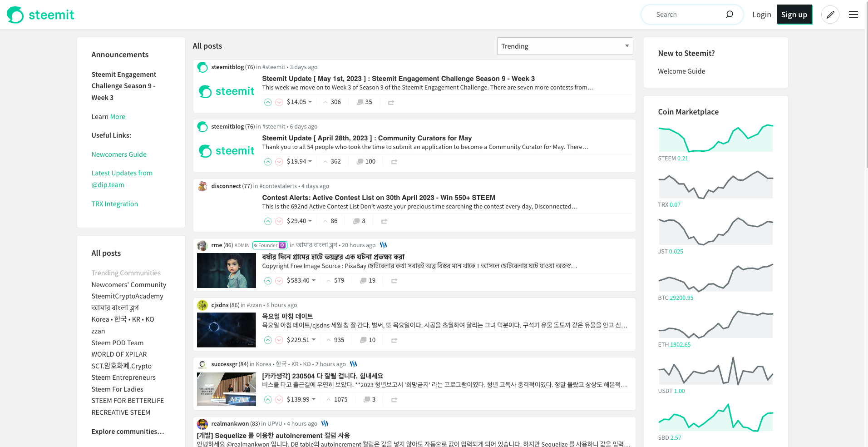Click realmankwon author name
Viewport: 868px width, 447px height.
point(230,424)
